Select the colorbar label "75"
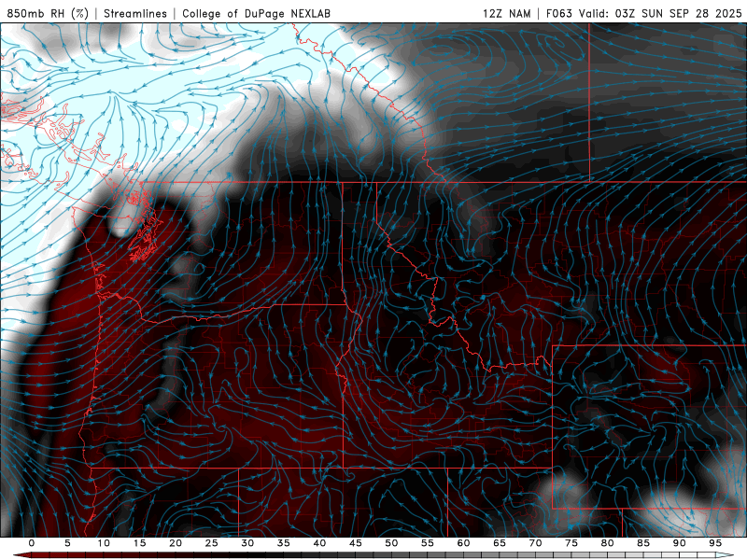This screenshot has height=560, width=747. coord(571,543)
